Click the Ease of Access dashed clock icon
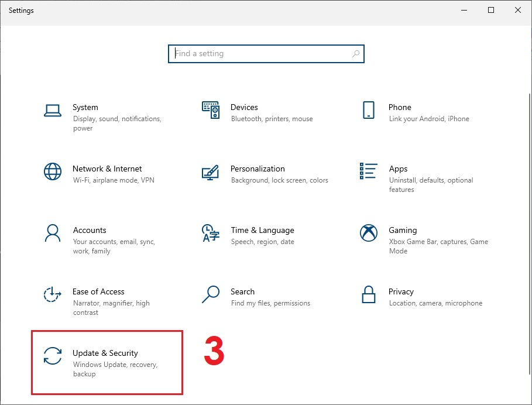Viewport: 532px width, 405px height. tap(53, 294)
